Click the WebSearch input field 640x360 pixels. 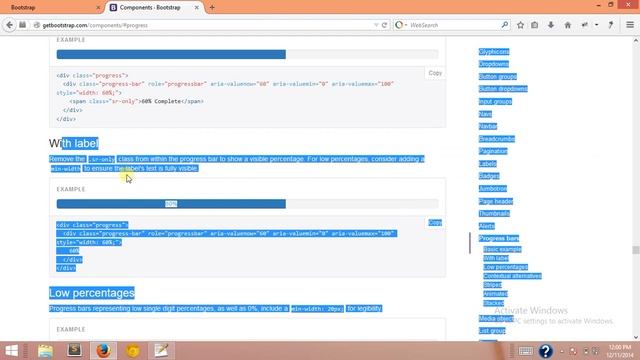point(454,25)
